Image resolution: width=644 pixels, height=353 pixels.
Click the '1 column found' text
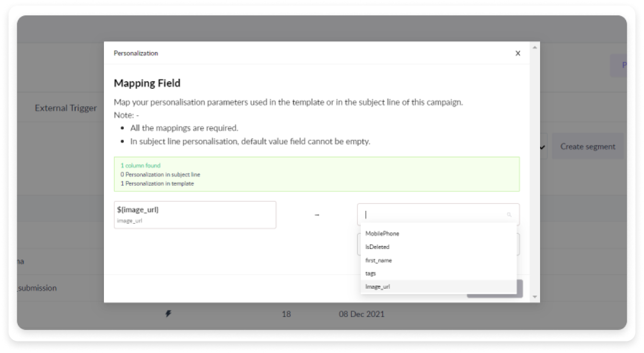tap(140, 165)
